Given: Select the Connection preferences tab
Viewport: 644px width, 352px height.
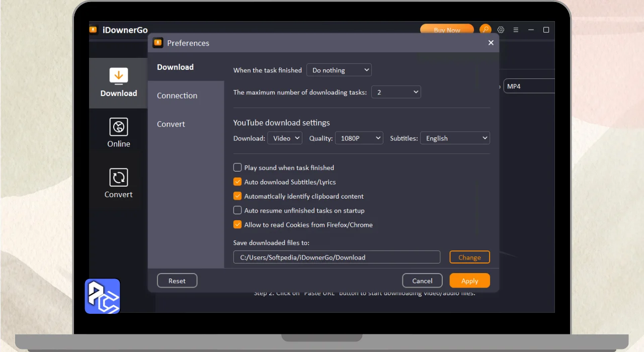Looking at the screenshot, I should point(186,96).
